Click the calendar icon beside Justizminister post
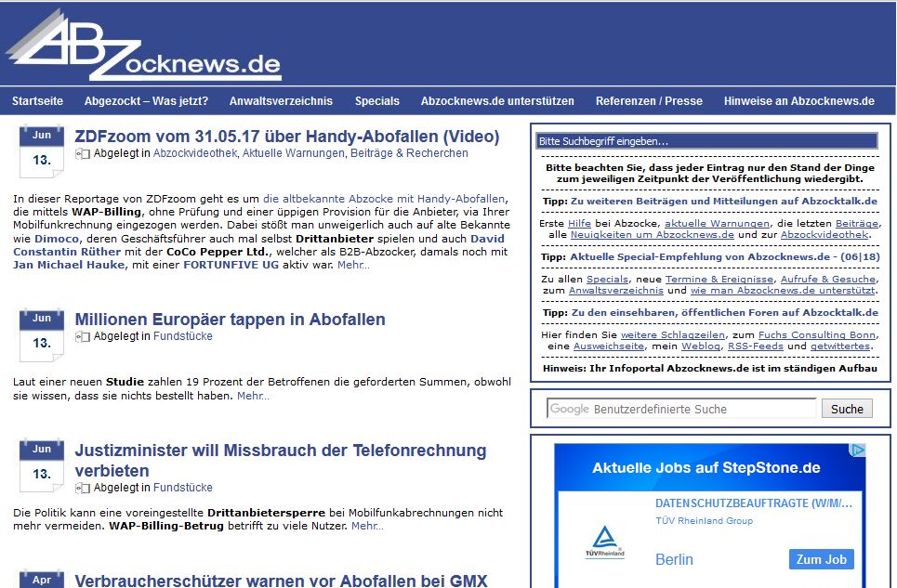This screenshot has height=588, width=897. (41, 466)
